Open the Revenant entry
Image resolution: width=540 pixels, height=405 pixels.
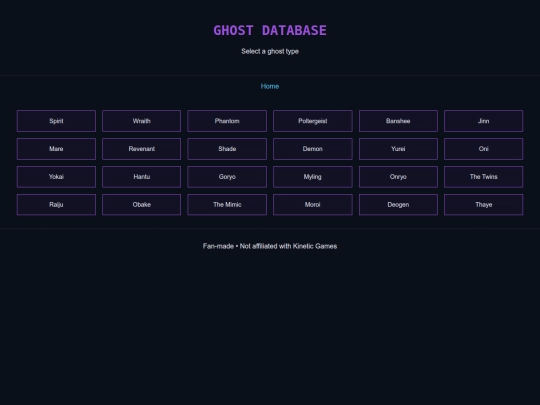pyautogui.click(x=142, y=149)
